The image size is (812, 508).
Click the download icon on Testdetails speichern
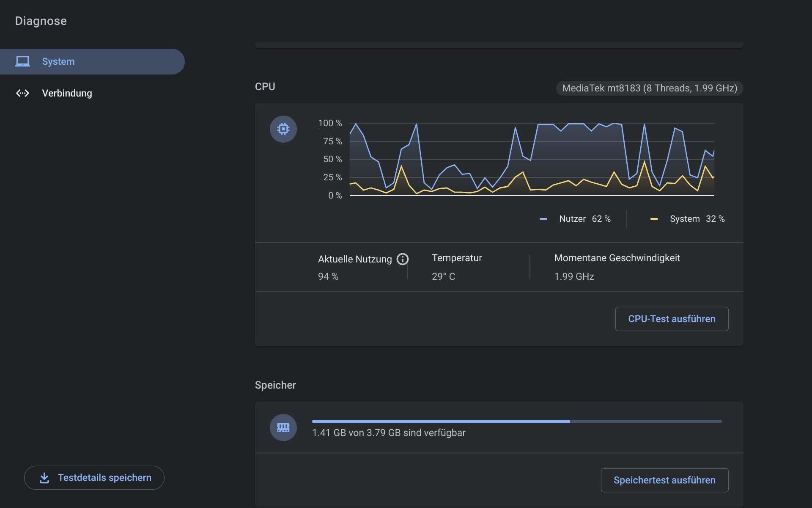tap(44, 478)
